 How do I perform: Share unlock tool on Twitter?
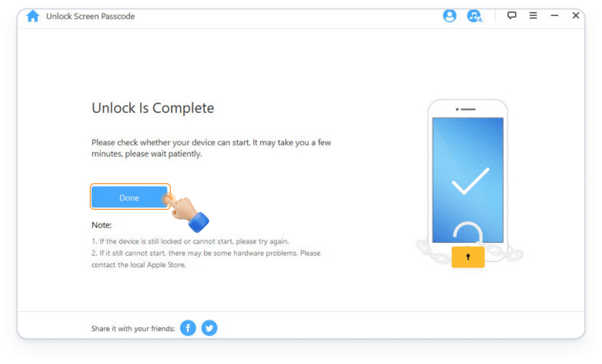pos(209,327)
